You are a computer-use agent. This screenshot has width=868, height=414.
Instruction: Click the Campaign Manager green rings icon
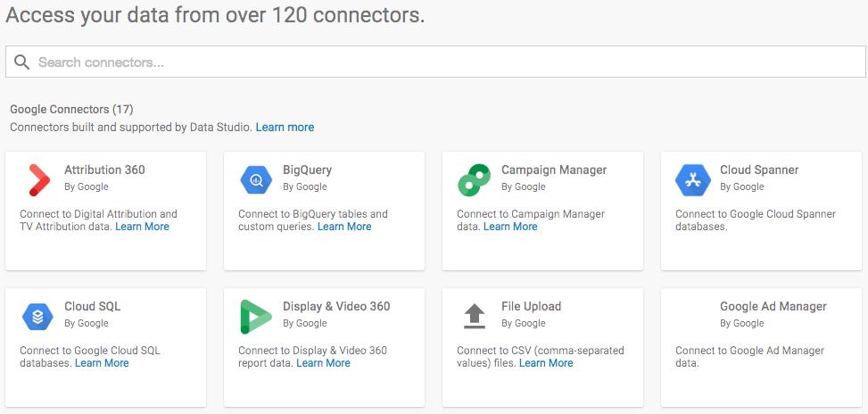pos(474,180)
